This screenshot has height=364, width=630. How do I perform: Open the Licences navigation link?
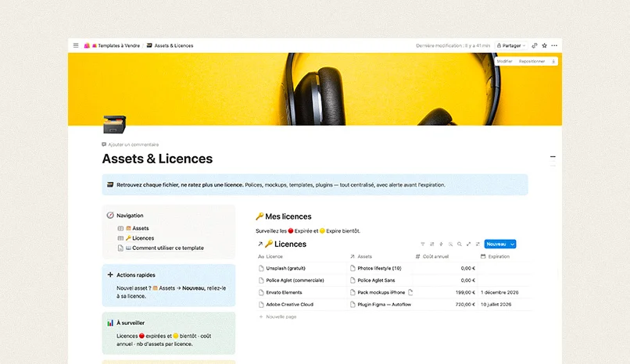click(140, 238)
